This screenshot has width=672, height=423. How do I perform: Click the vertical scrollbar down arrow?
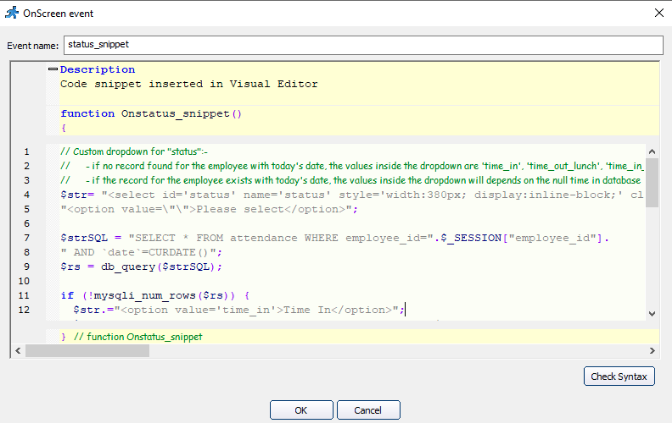click(x=651, y=315)
